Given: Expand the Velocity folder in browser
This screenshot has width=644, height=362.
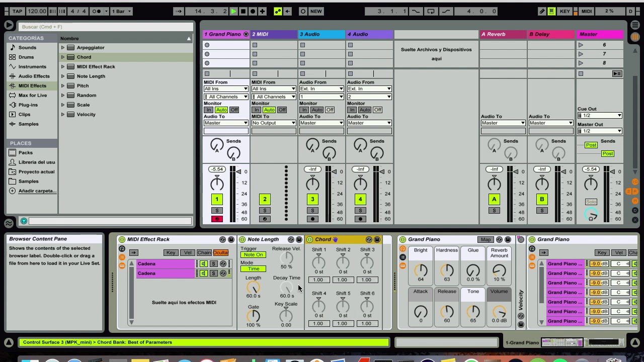Looking at the screenshot, I should pos(63,115).
